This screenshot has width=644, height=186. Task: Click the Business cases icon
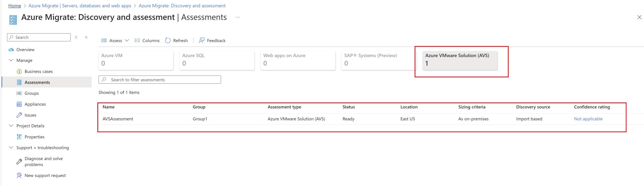click(x=19, y=72)
